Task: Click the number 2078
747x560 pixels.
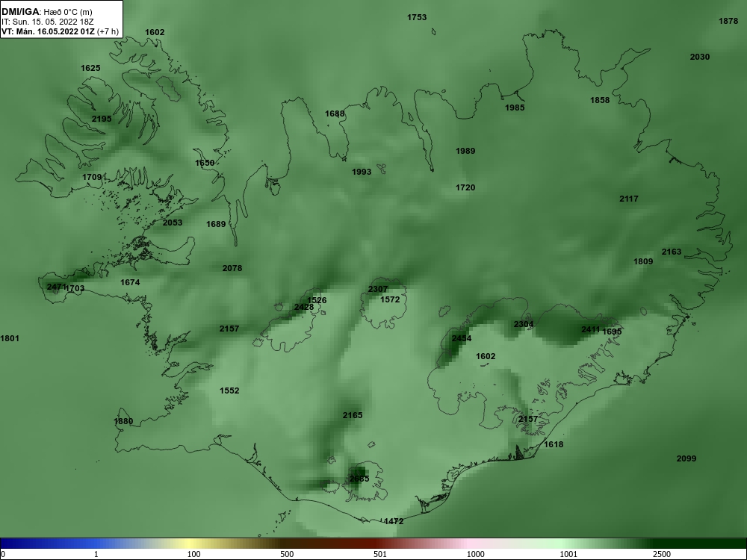Action: pyautogui.click(x=232, y=268)
